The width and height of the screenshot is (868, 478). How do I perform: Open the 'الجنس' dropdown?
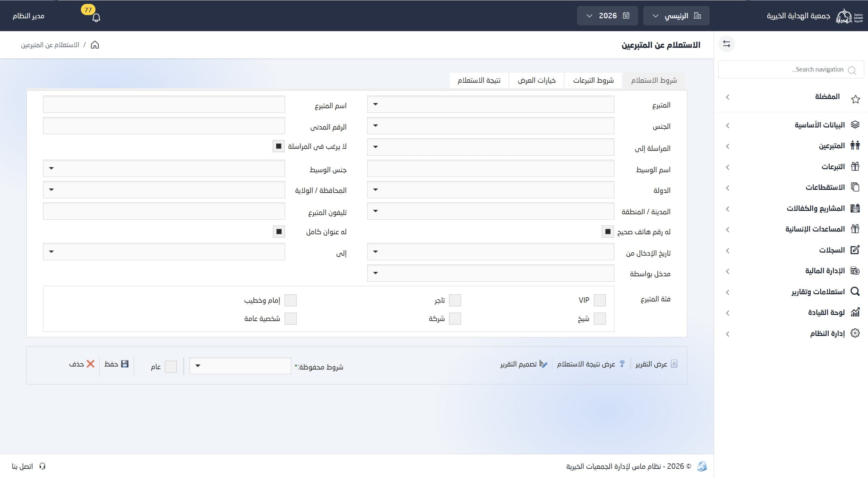pyautogui.click(x=490, y=125)
